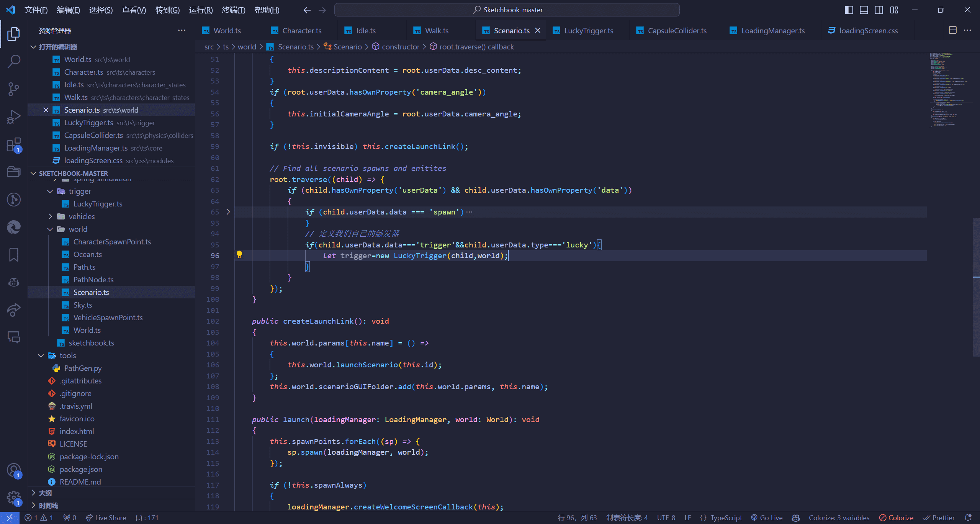The width and height of the screenshot is (980, 524).
Task: Open the Explorer view in activity bar
Action: [x=13, y=34]
